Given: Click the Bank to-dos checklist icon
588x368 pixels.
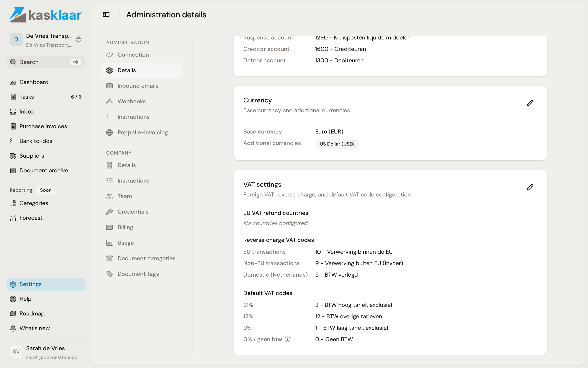Looking at the screenshot, I should tap(13, 141).
